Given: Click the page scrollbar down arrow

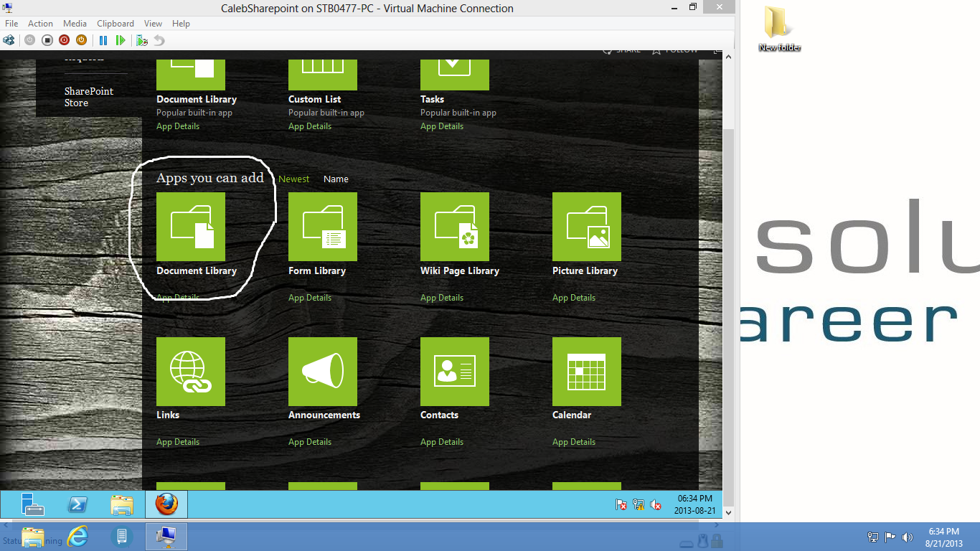Looking at the screenshot, I should 728,514.
